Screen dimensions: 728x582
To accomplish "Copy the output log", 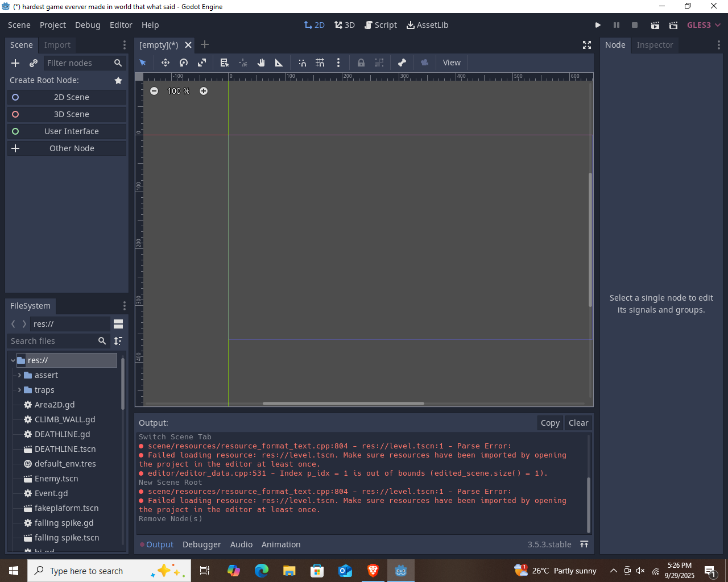I will pos(550,423).
